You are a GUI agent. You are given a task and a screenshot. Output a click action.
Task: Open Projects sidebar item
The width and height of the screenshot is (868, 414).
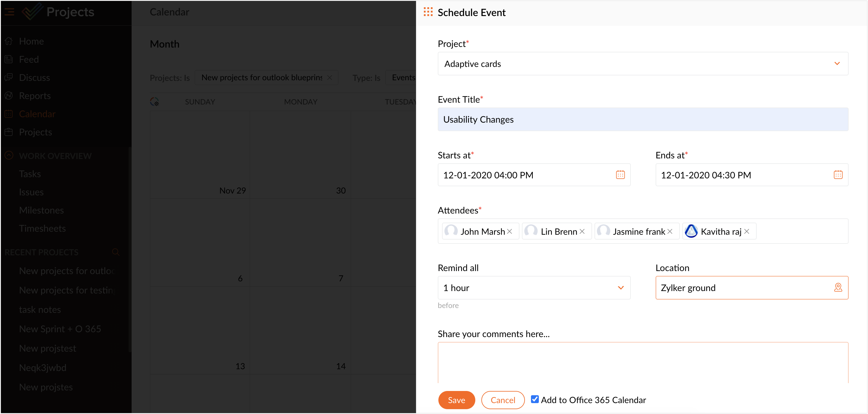[35, 132]
